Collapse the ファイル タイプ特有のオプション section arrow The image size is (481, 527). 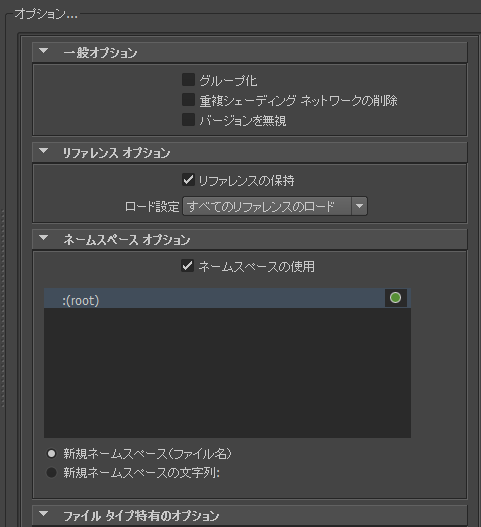44,514
